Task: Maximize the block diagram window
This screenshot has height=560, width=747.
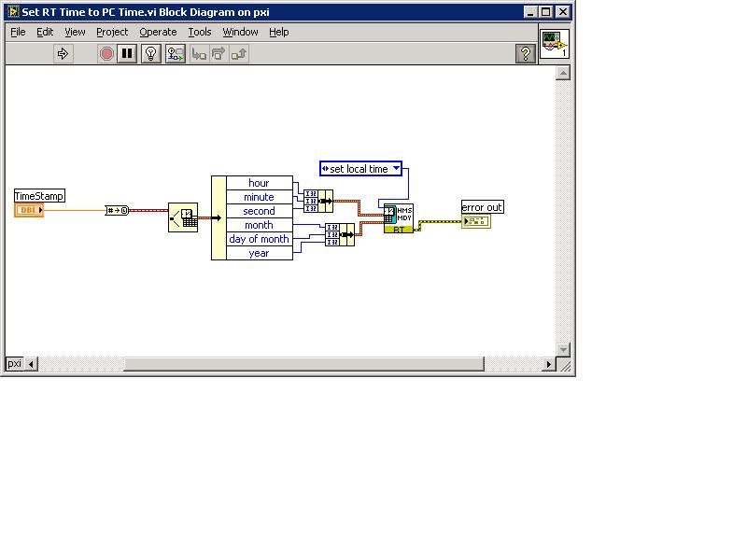Action: coord(546,12)
